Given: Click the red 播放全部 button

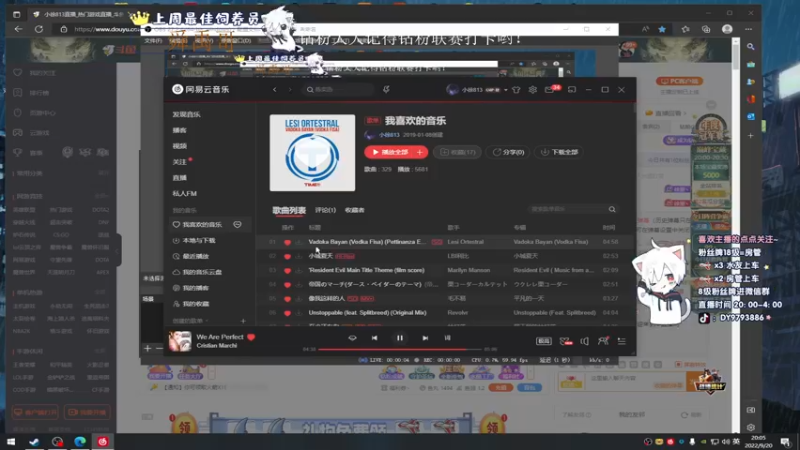Looking at the screenshot, I should tap(390, 152).
